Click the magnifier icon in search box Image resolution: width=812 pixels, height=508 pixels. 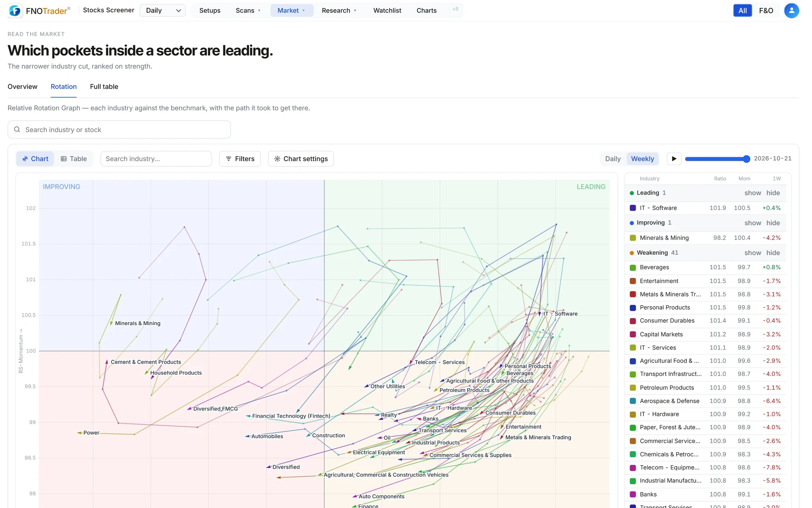coord(17,130)
